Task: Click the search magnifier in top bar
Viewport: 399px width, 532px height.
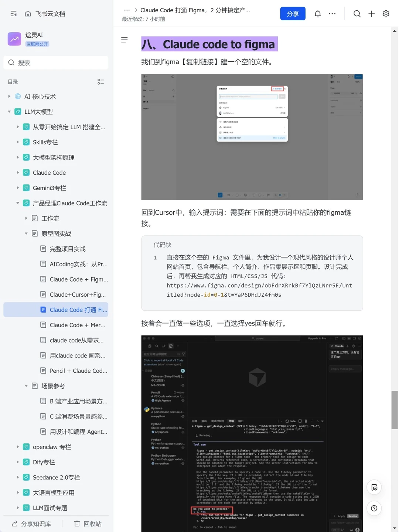Action: (x=357, y=14)
